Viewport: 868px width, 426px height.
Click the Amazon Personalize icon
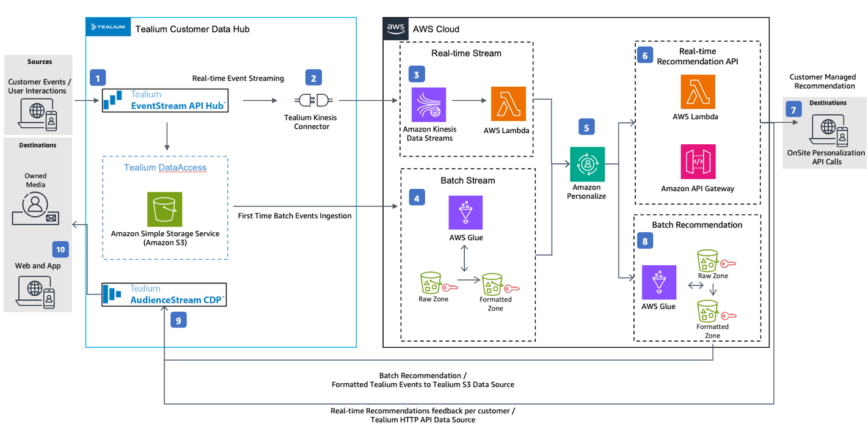[587, 164]
